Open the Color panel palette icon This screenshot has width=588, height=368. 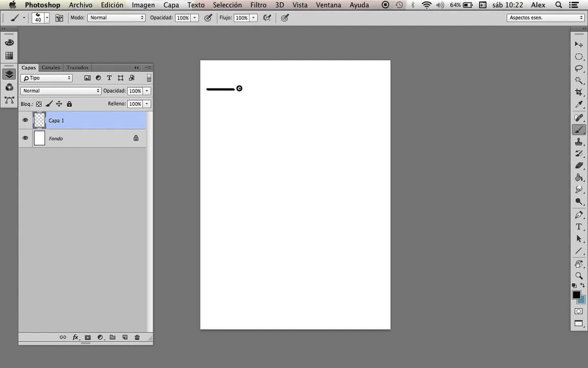coord(9,42)
